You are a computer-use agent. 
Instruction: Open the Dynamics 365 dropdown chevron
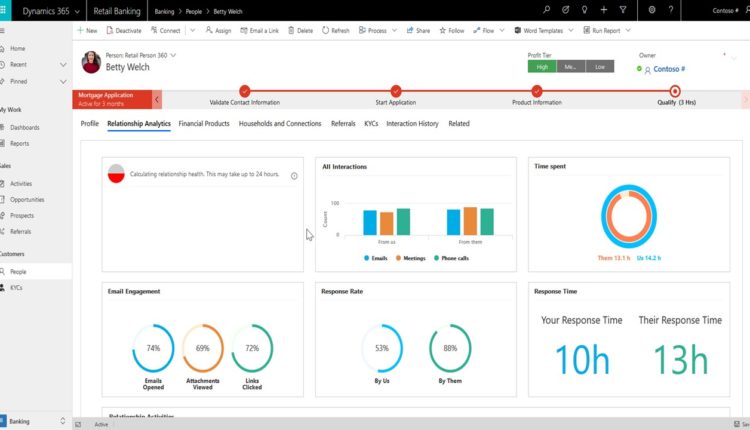[76, 9]
